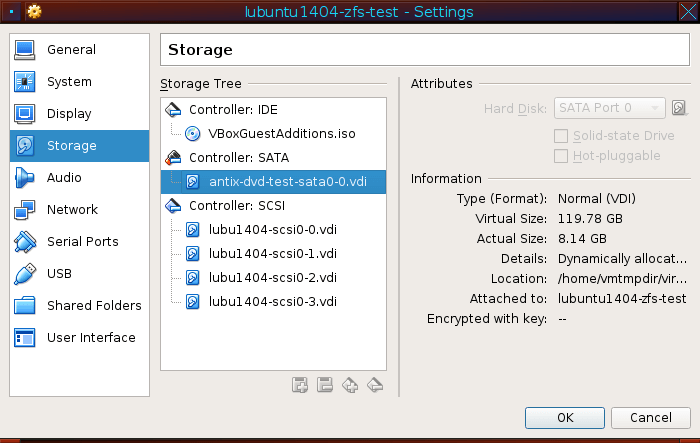Screen dimensions: 700x443
Task: Go to the Audio settings category
Action: tap(79, 178)
